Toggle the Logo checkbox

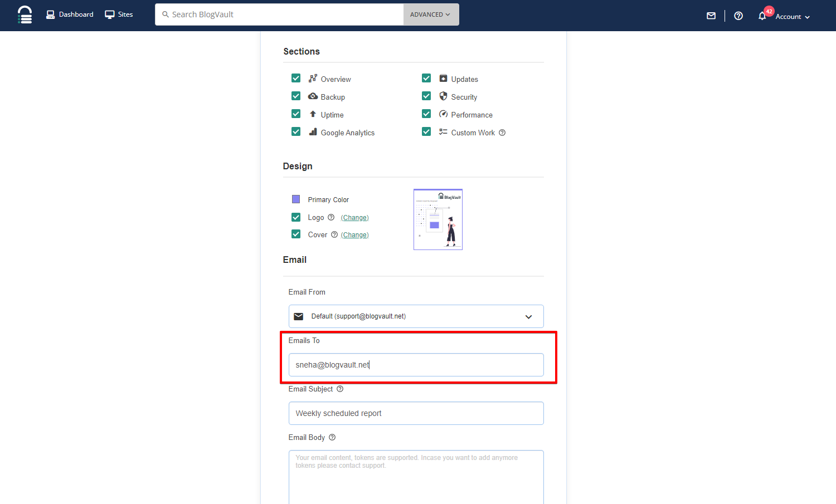(x=296, y=217)
